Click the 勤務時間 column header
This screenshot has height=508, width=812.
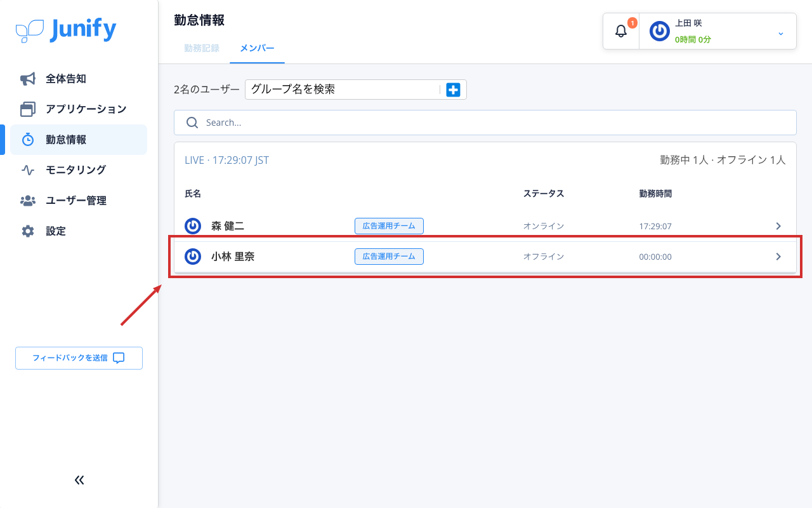pyautogui.click(x=655, y=194)
